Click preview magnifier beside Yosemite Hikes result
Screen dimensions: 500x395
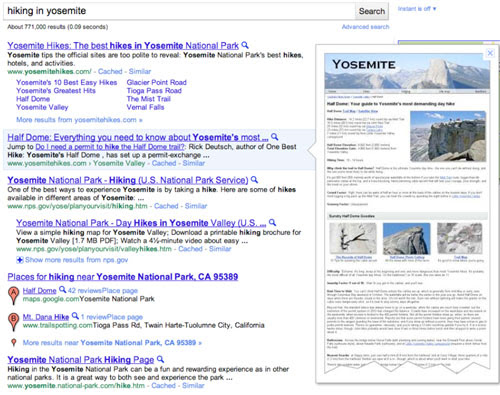245,45
